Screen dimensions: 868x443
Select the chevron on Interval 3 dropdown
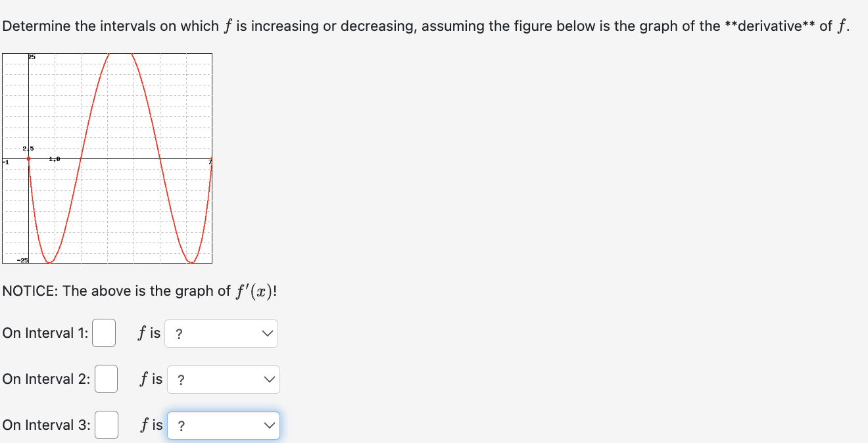[x=269, y=425]
